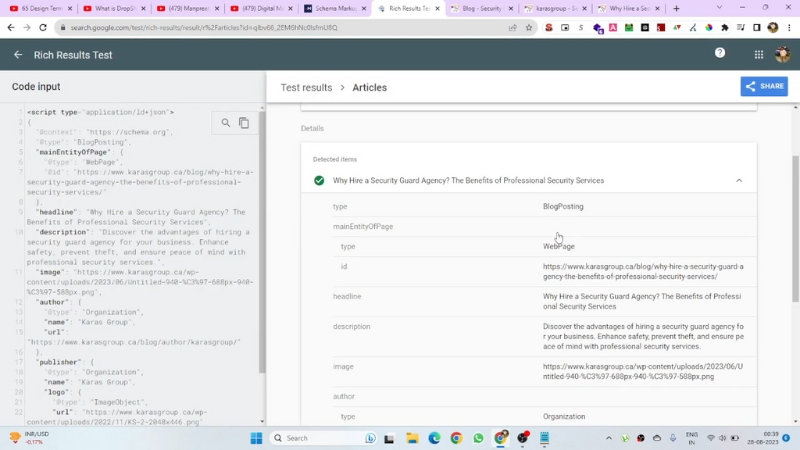Reload the current page
Viewport: 800px width, 450px height.
point(43,28)
